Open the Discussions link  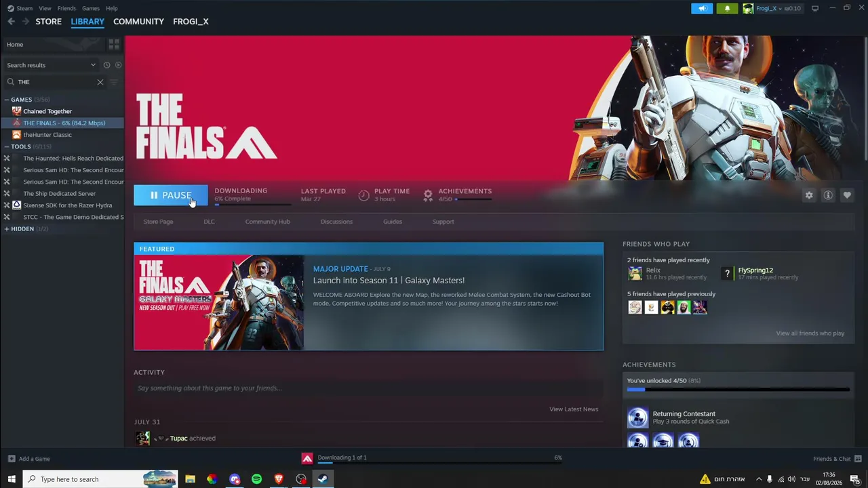(x=336, y=222)
